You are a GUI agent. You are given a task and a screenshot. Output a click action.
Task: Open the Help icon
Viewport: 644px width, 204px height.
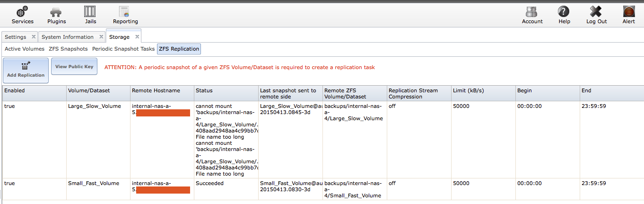tap(564, 11)
